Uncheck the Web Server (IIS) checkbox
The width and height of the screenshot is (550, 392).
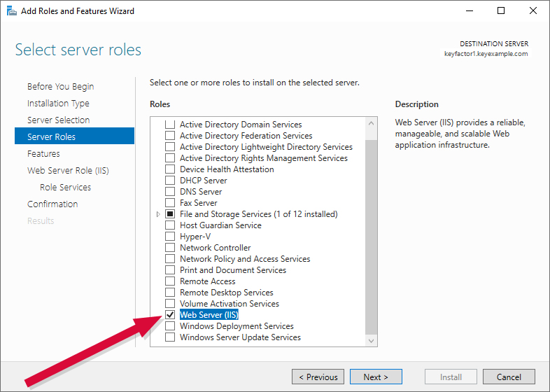coord(169,315)
